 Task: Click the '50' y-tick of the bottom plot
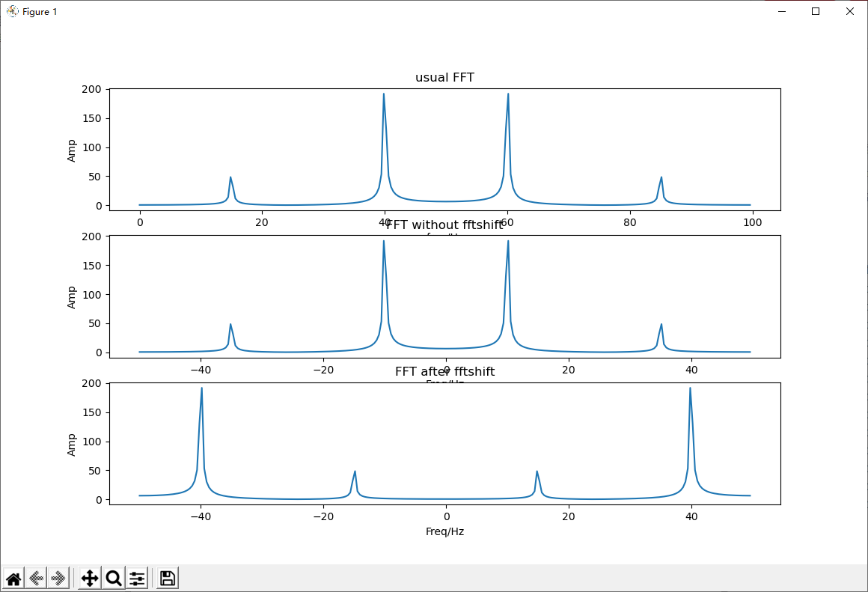95,471
